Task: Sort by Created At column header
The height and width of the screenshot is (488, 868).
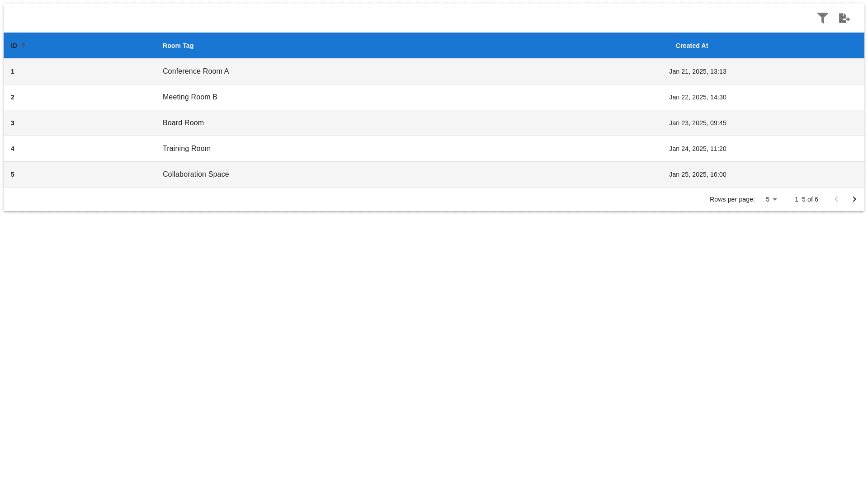Action: (x=692, y=46)
